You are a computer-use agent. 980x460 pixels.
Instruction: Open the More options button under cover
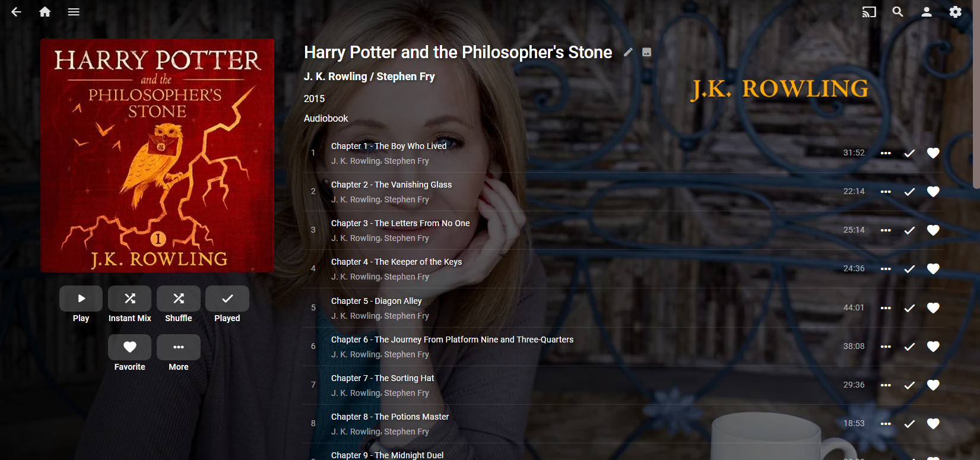[x=179, y=347]
